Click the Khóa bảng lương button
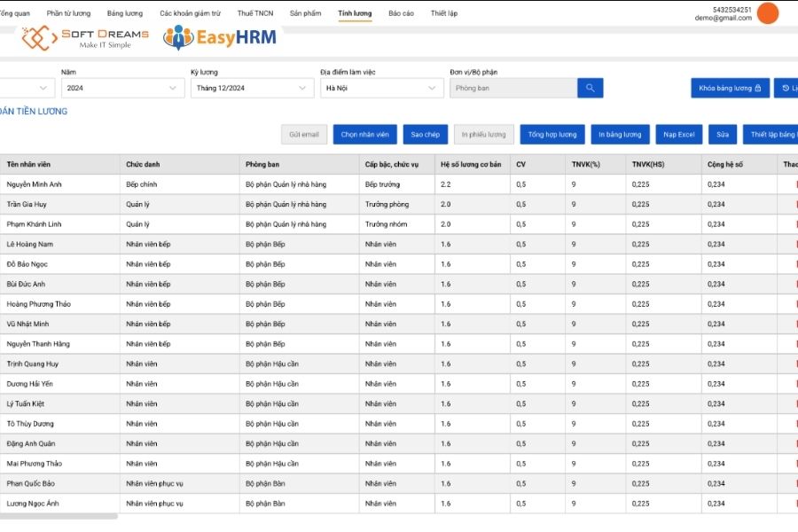Viewport: 798px width, 532px height. (730, 88)
